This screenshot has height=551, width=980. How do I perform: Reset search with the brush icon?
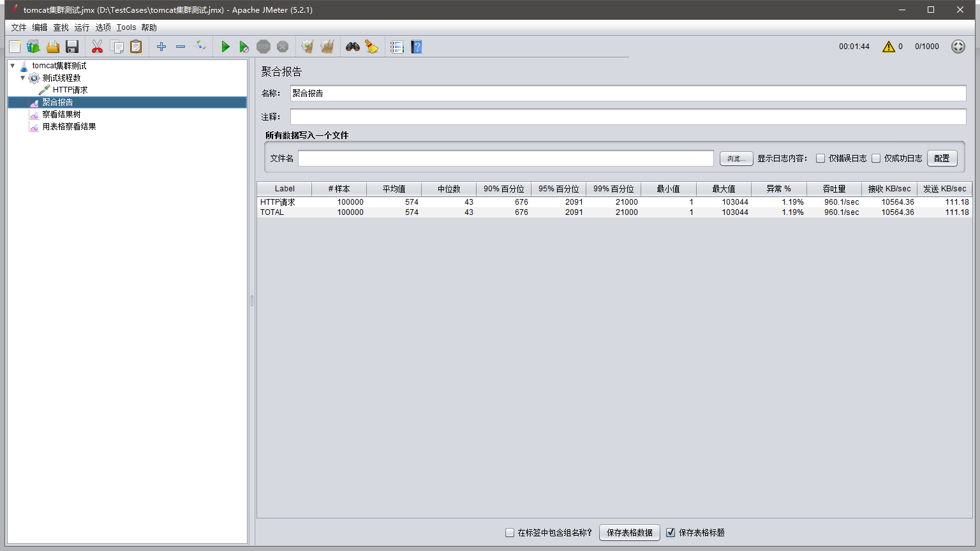372,47
